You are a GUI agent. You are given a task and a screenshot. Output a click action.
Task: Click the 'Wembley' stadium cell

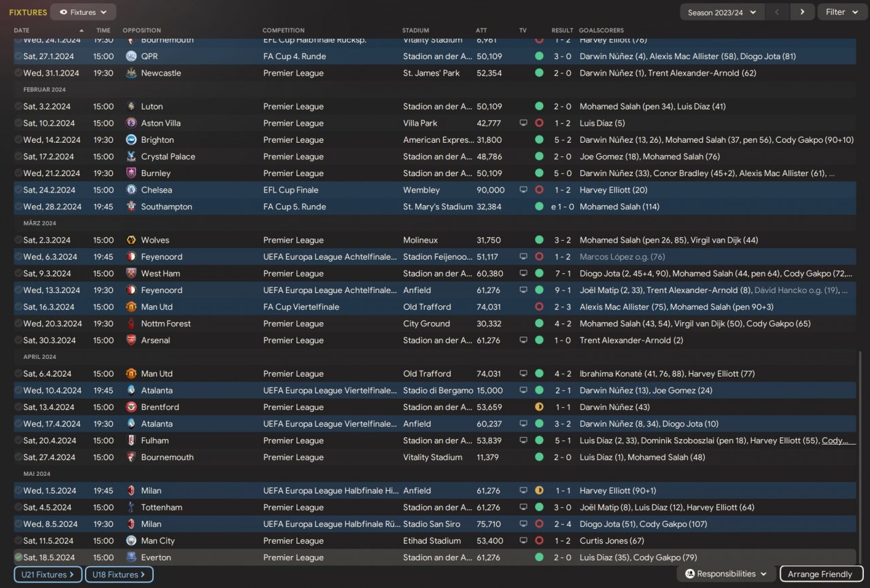pyautogui.click(x=421, y=190)
